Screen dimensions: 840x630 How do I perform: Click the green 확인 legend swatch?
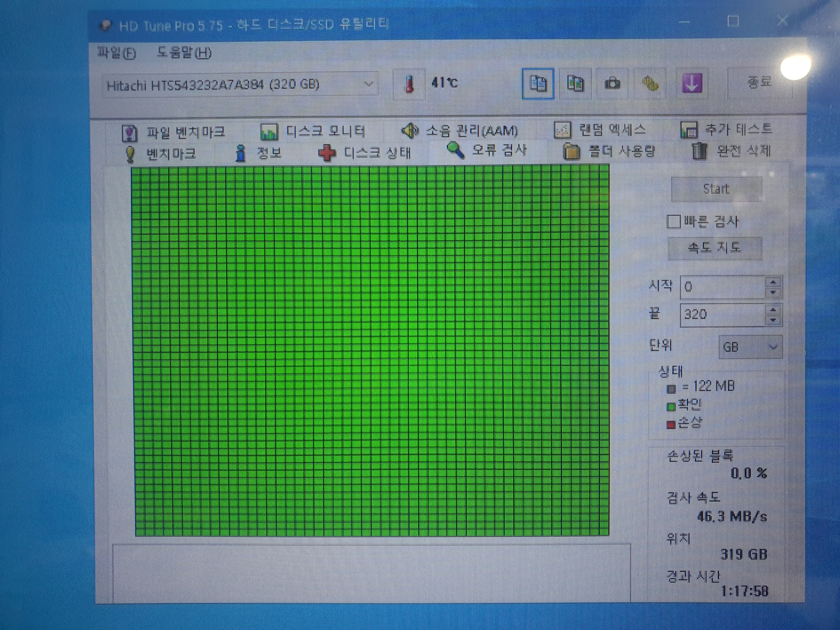click(671, 407)
